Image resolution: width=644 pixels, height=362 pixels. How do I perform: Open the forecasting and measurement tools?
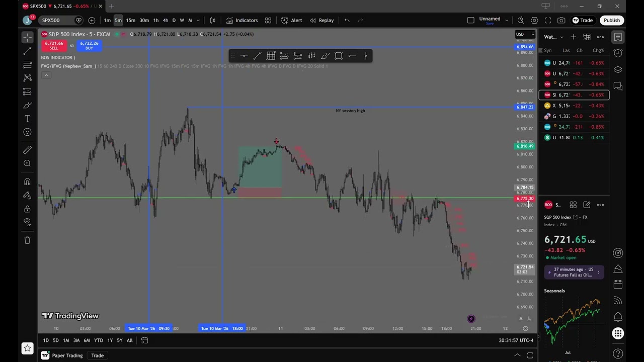(x=27, y=92)
